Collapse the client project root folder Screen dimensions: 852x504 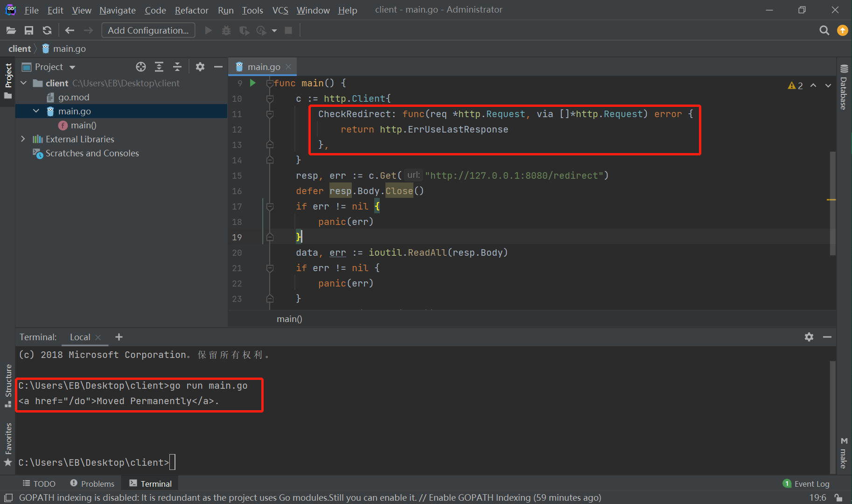pyautogui.click(x=24, y=83)
